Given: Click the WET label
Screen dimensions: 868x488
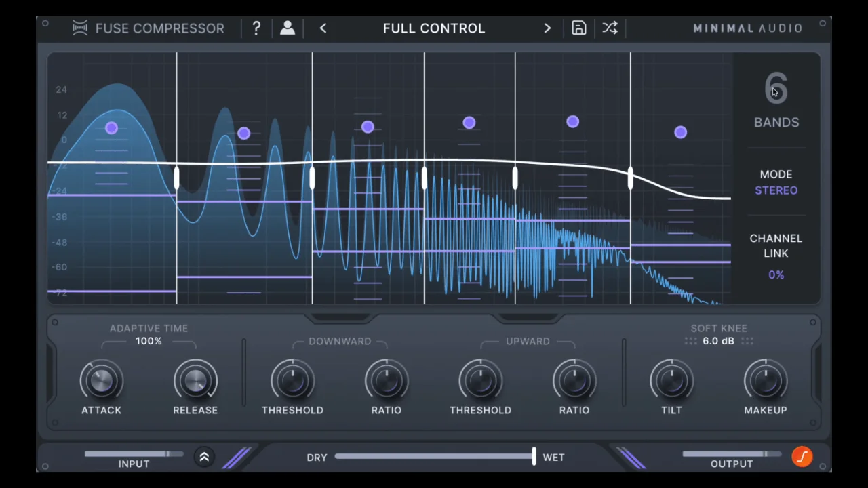Looking at the screenshot, I should (553, 457).
